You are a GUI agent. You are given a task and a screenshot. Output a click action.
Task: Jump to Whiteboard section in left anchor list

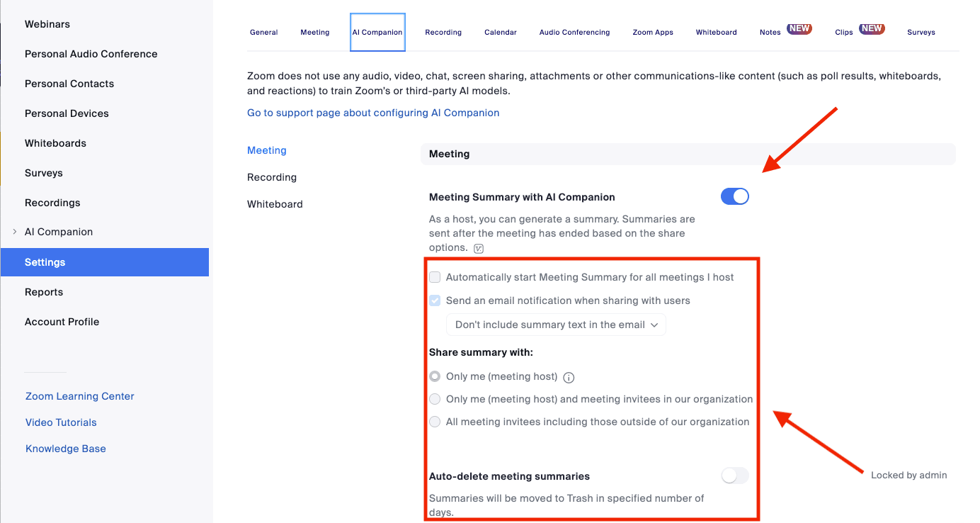click(x=275, y=204)
